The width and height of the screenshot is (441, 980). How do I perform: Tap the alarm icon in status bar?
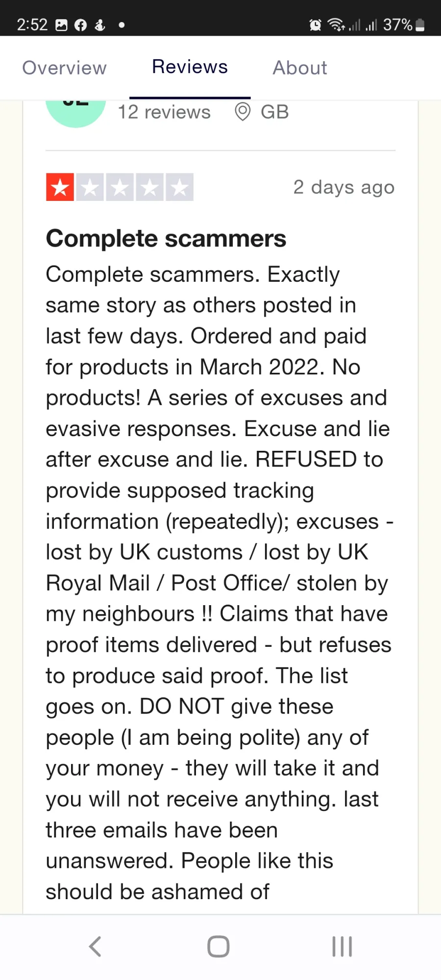point(316,24)
